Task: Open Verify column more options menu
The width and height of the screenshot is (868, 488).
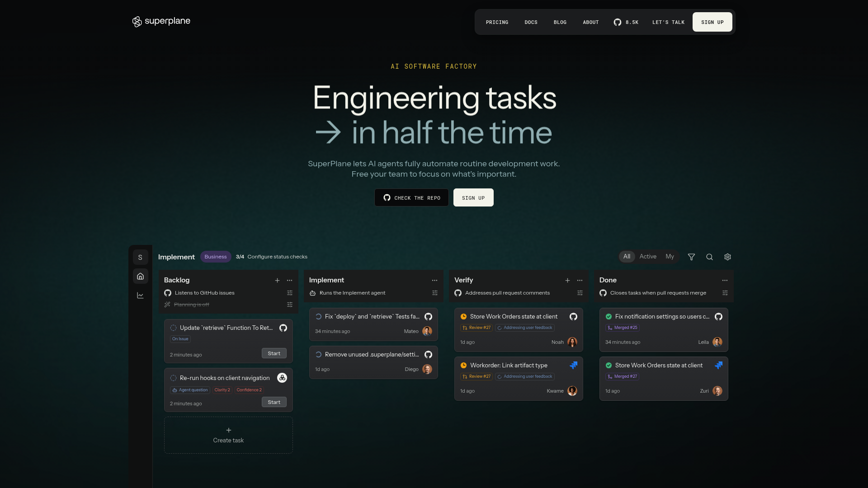Action: pos(580,280)
